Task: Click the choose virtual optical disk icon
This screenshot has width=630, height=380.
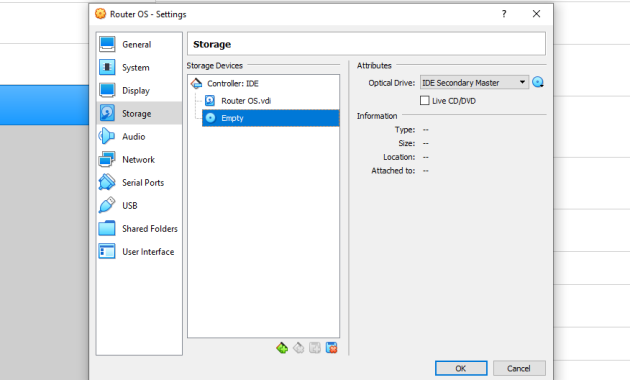Action: coord(538,82)
